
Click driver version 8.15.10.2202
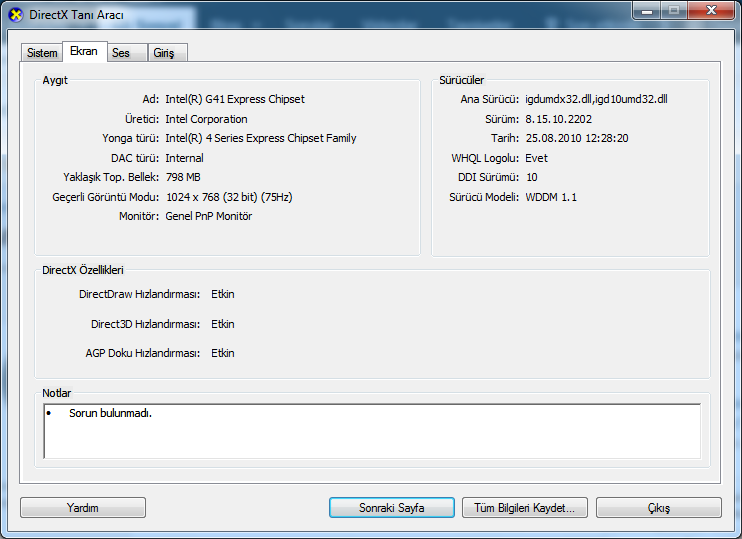(558, 119)
